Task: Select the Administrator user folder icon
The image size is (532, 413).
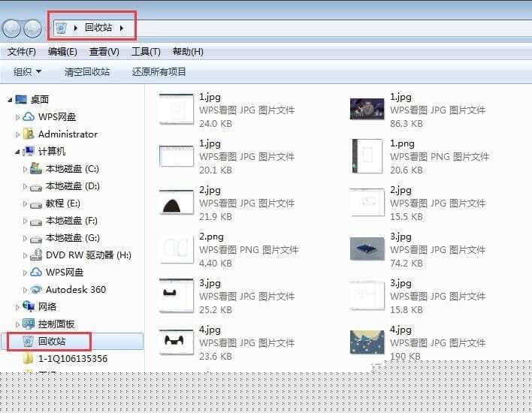Action: click(x=29, y=134)
